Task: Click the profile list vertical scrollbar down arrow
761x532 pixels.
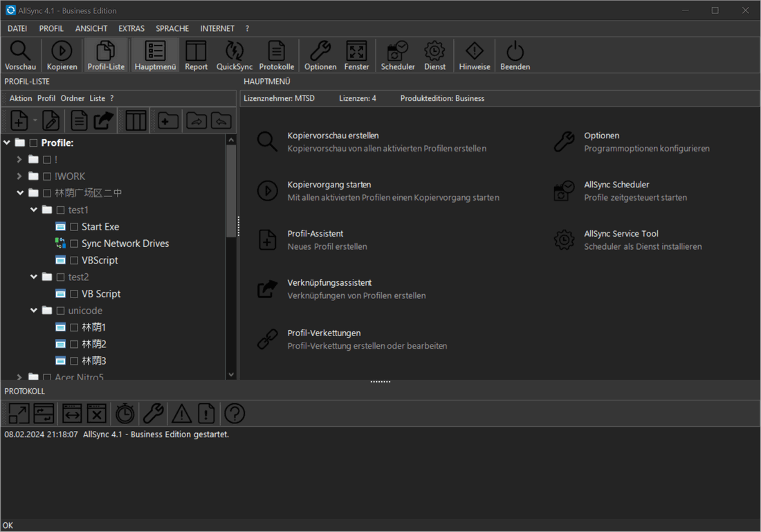Action: (x=231, y=374)
